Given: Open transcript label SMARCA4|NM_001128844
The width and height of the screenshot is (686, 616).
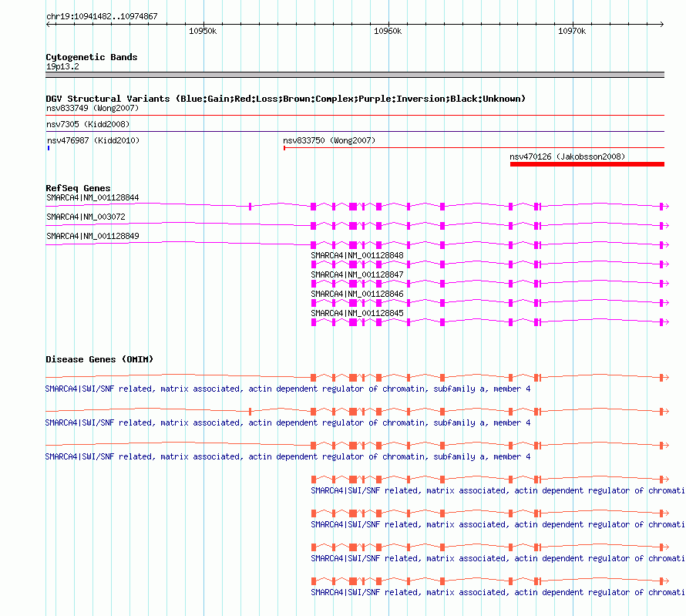Looking at the screenshot, I should [x=92, y=197].
